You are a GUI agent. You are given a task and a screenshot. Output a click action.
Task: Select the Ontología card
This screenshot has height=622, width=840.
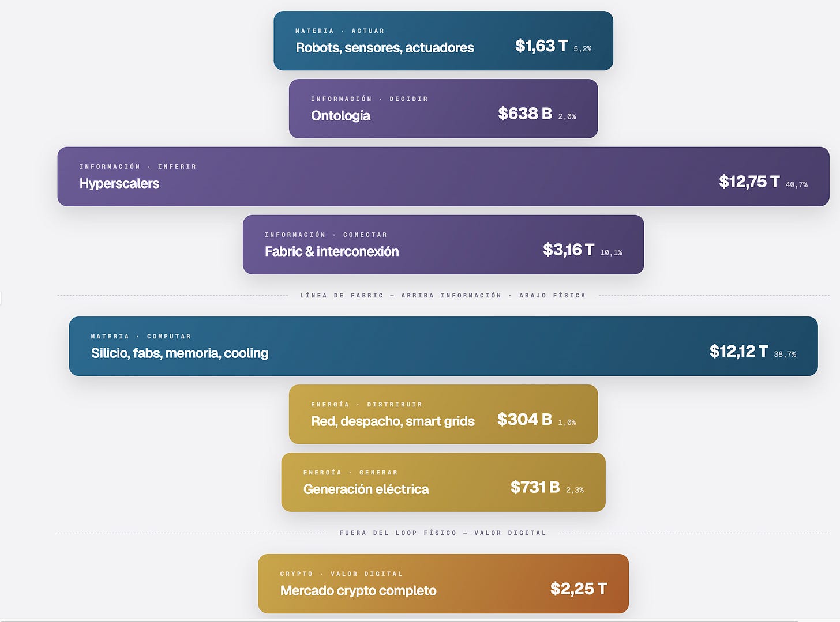coord(443,109)
